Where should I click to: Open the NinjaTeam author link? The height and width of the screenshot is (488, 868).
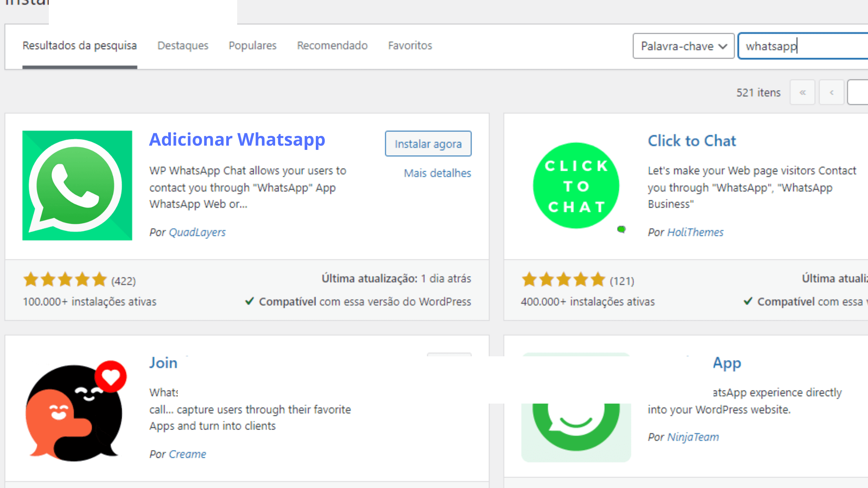[693, 437]
